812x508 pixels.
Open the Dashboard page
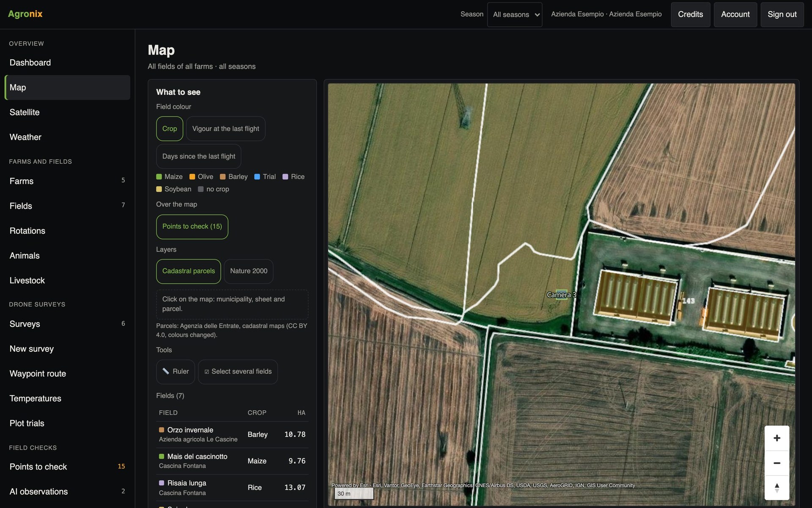67,63
